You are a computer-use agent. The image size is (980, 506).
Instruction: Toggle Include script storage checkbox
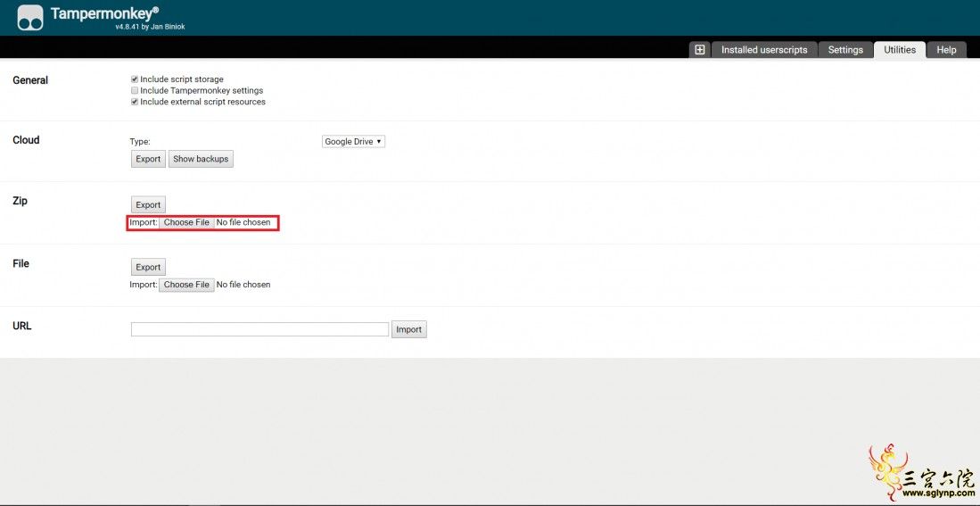point(135,79)
